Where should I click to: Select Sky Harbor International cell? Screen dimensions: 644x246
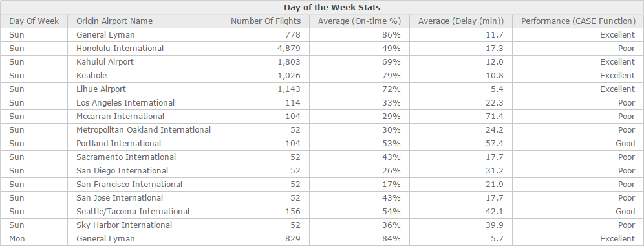pyautogui.click(x=145, y=225)
